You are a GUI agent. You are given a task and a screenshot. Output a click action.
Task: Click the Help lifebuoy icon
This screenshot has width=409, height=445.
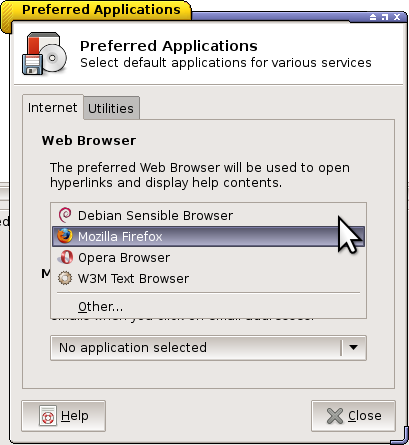48,416
